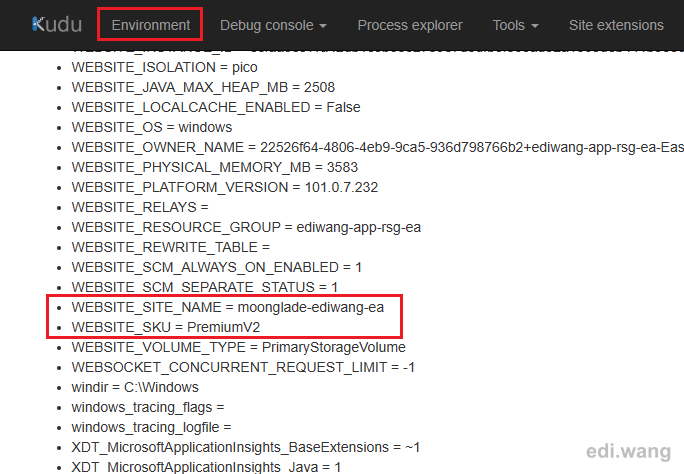The image size is (684, 474).
Task: Select WEBSITE_JAVA_MAX_HEAP_MB = 2508 line
Action: (203, 87)
